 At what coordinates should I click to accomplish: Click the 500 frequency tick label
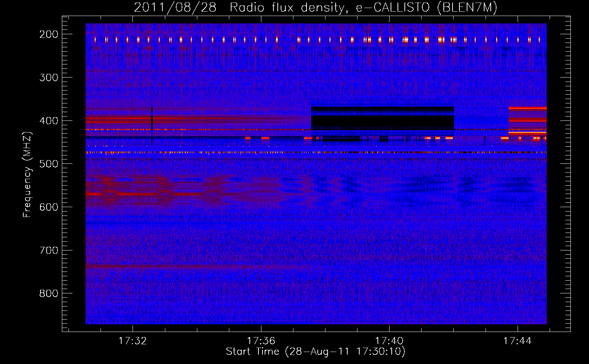tap(49, 164)
